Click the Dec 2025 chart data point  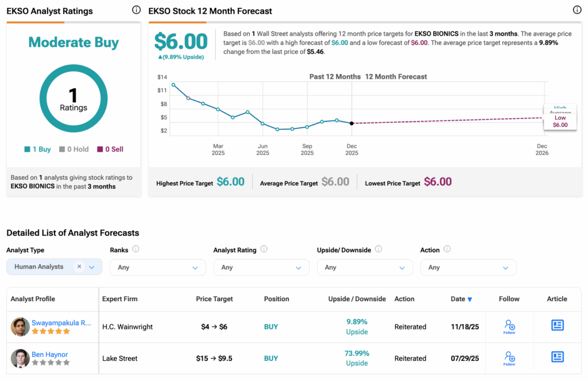click(x=351, y=124)
